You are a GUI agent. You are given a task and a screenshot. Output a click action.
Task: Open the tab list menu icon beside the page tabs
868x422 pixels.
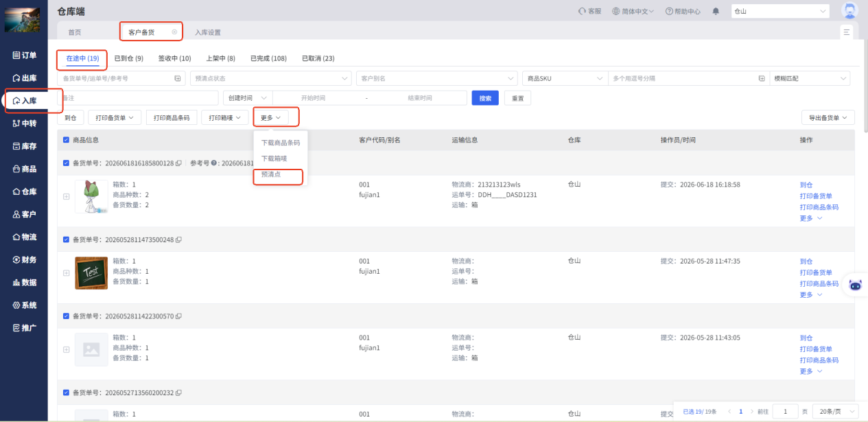846,32
